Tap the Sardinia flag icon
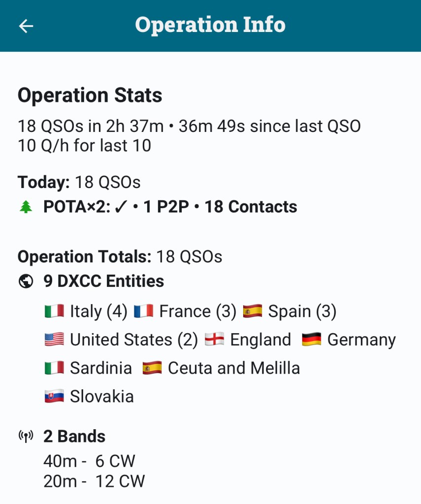Image resolution: width=421 pixels, height=504 pixels. pos(54,368)
